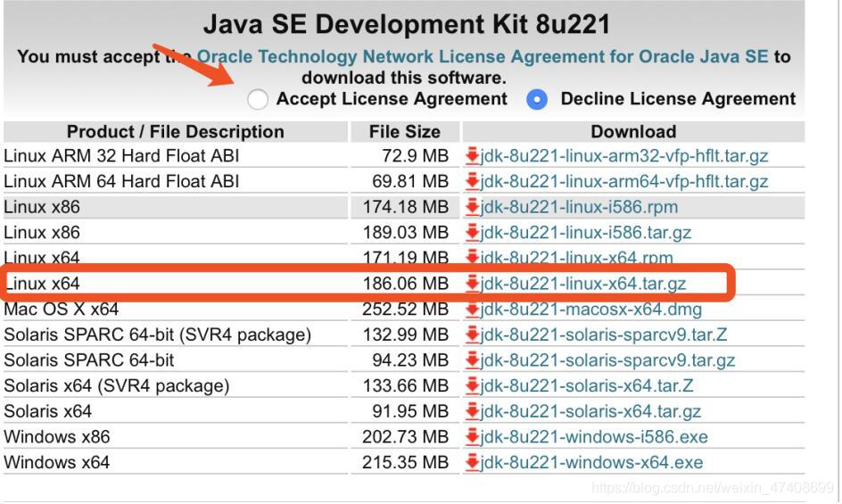Image resolution: width=842 pixels, height=504 pixels.
Task: Click download icon beside linux-i586.rpm
Action: tap(472, 207)
